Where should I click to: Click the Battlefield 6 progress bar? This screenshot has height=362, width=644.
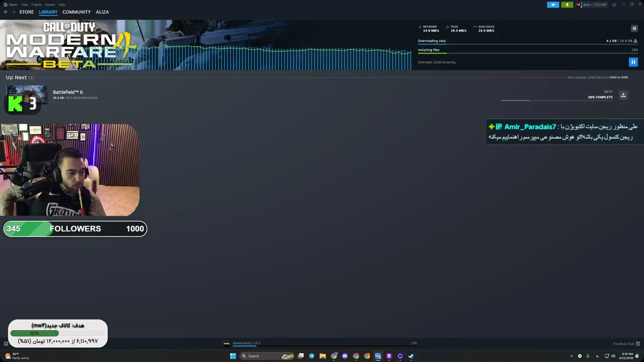pos(556,101)
